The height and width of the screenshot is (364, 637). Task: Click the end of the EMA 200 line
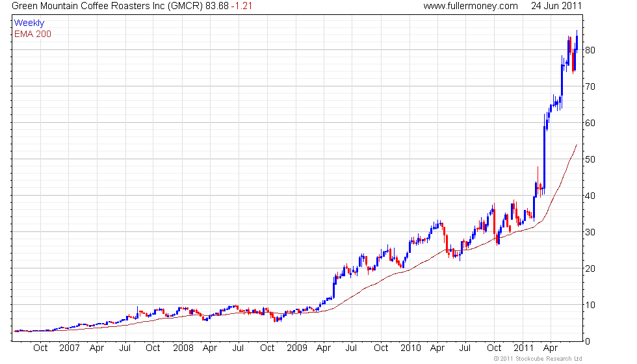click(x=577, y=145)
